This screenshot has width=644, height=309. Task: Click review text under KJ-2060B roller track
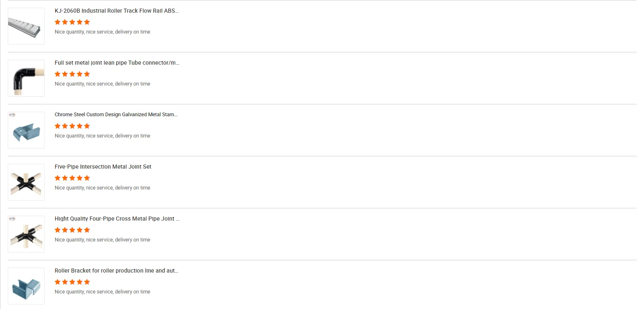[x=103, y=32]
